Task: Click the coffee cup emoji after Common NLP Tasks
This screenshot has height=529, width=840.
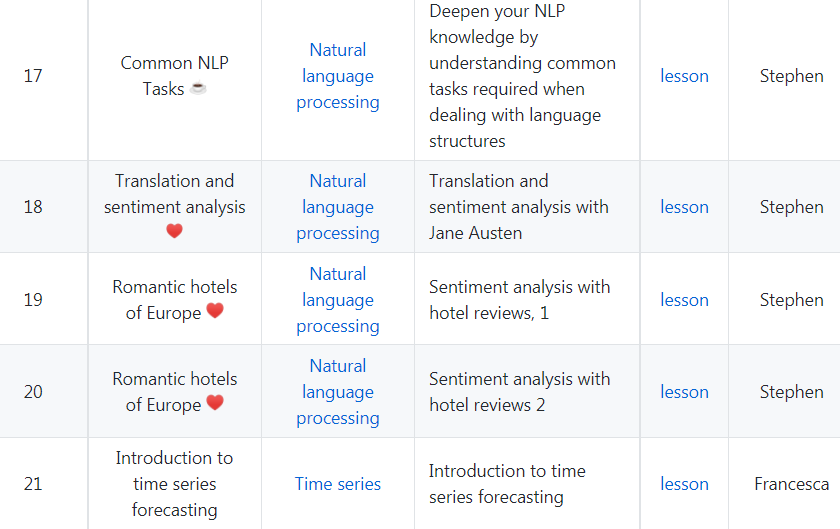Action: click(198, 89)
